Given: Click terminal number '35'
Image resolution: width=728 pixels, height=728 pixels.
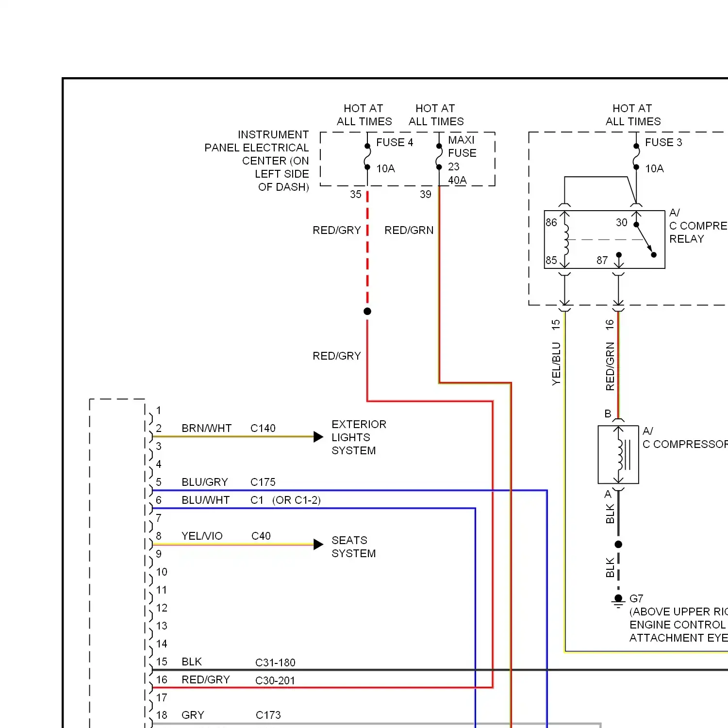Looking at the screenshot, I should tap(356, 194).
